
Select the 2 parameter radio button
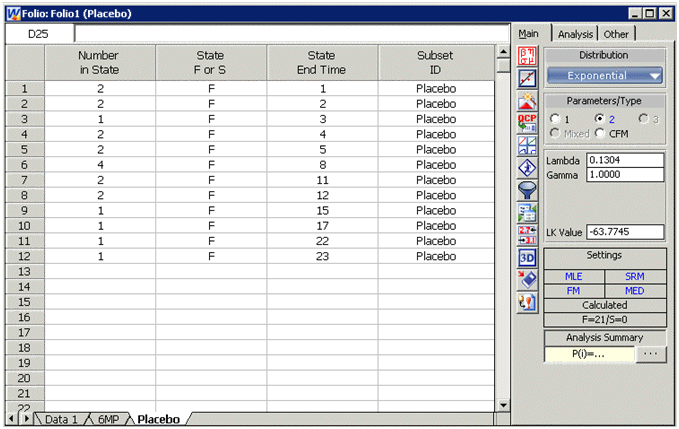pos(600,119)
